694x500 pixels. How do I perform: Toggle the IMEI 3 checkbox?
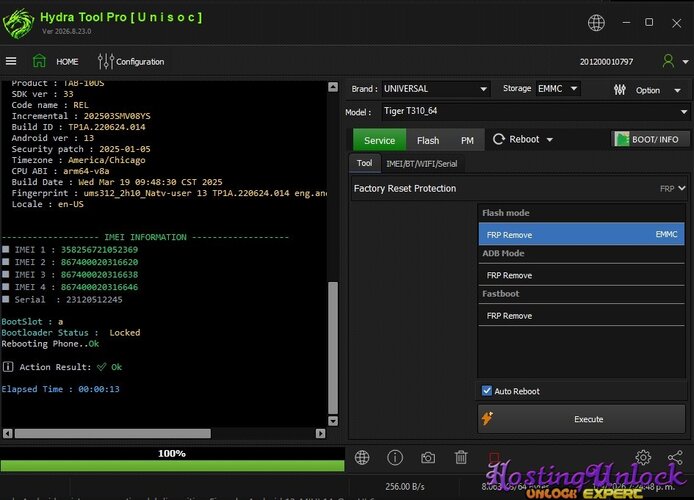(6, 274)
